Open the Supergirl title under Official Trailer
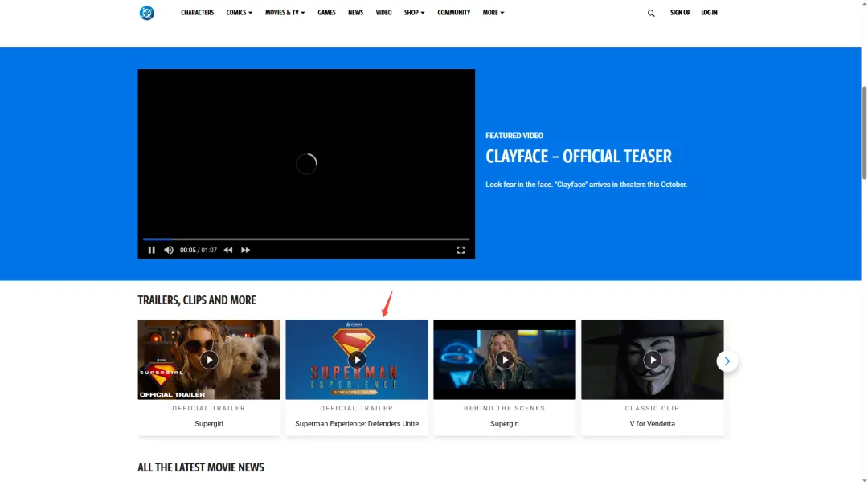868x485 pixels. click(209, 424)
